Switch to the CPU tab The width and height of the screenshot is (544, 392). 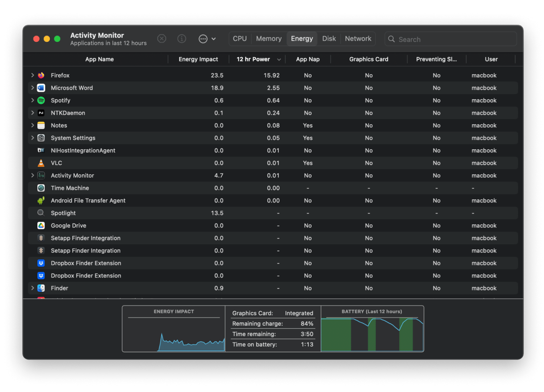(x=240, y=39)
